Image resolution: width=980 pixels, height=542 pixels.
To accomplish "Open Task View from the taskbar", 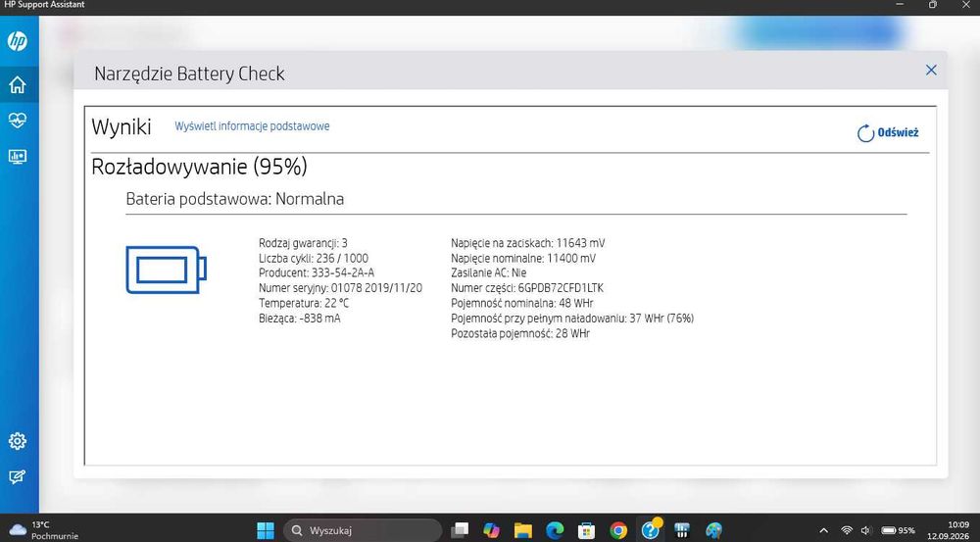I will click(x=460, y=531).
